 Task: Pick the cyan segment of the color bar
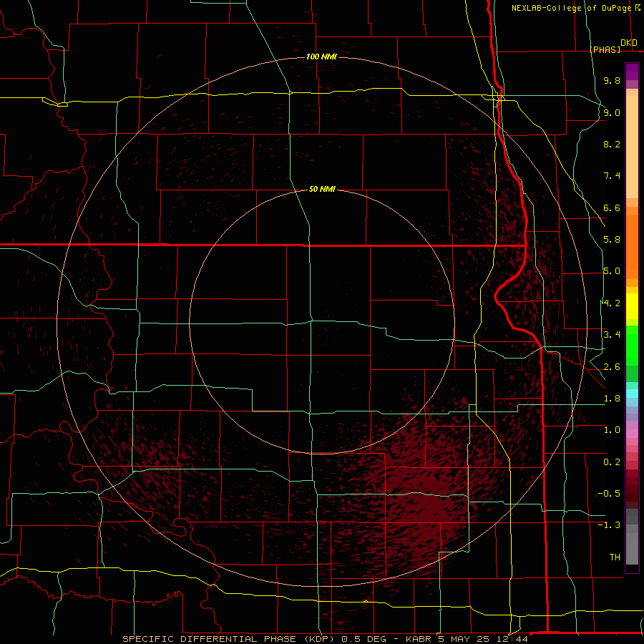click(x=632, y=394)
